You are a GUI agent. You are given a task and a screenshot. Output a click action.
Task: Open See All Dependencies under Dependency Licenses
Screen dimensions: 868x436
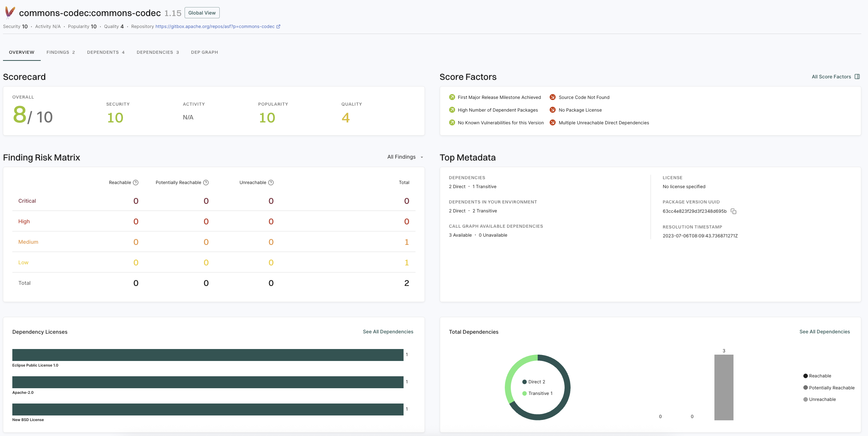(x=388, y=332)
